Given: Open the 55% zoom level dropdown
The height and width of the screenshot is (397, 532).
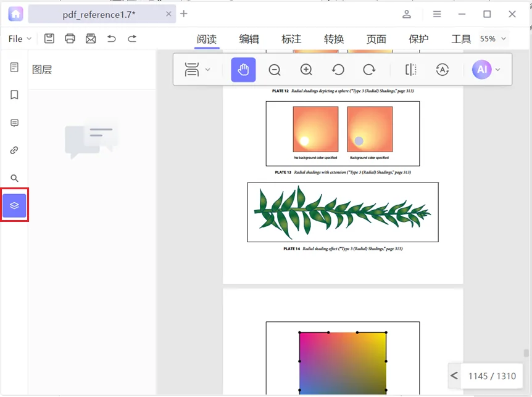Looking at the screenshot, I should [x=493, y=39].
